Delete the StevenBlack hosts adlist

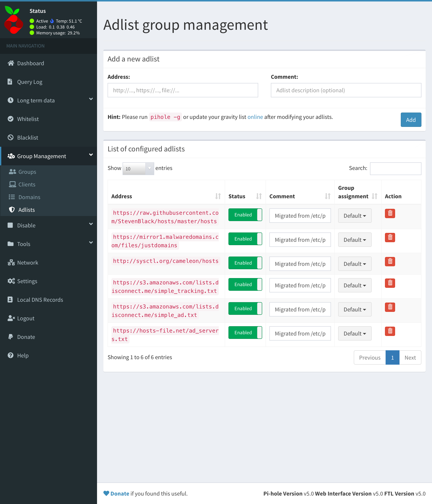[390, 213]
